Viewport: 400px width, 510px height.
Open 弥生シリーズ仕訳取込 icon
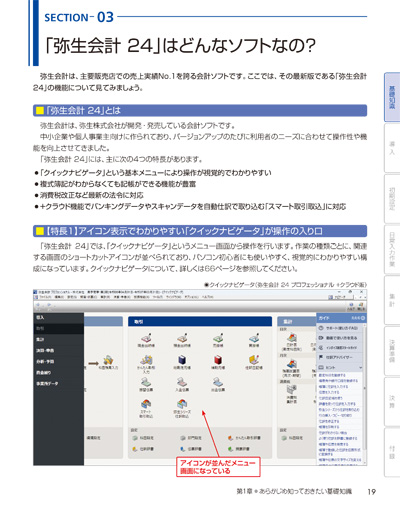pos(182,409)
